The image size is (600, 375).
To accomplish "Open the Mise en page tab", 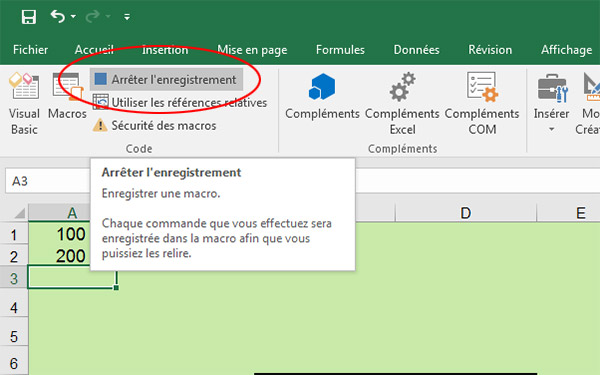I will click(252, 50).
